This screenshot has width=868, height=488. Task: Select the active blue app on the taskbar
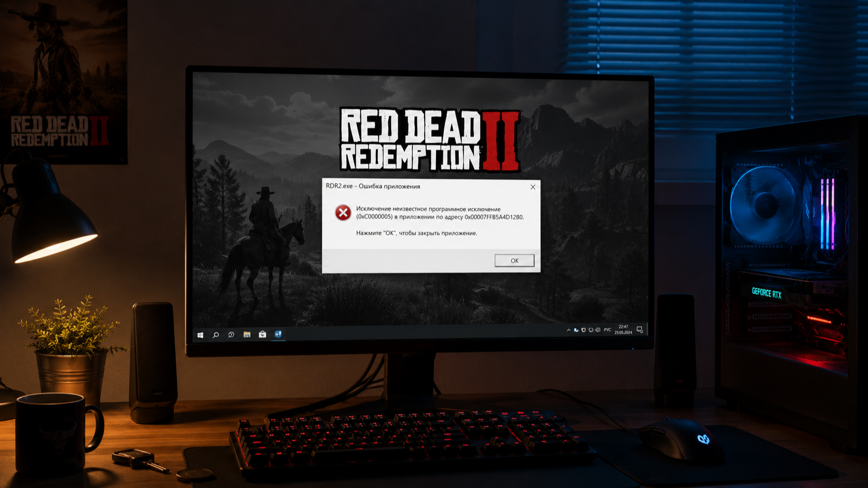click(x=278, y=334)
